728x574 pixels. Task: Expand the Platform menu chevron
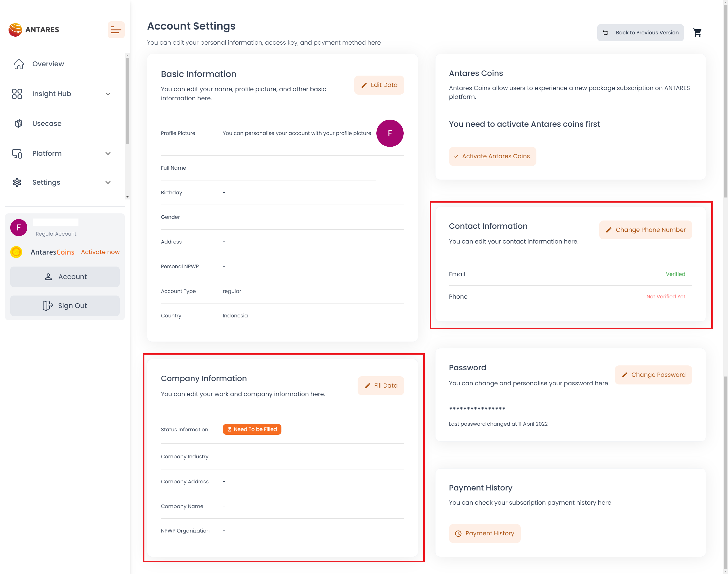point(108,153)
